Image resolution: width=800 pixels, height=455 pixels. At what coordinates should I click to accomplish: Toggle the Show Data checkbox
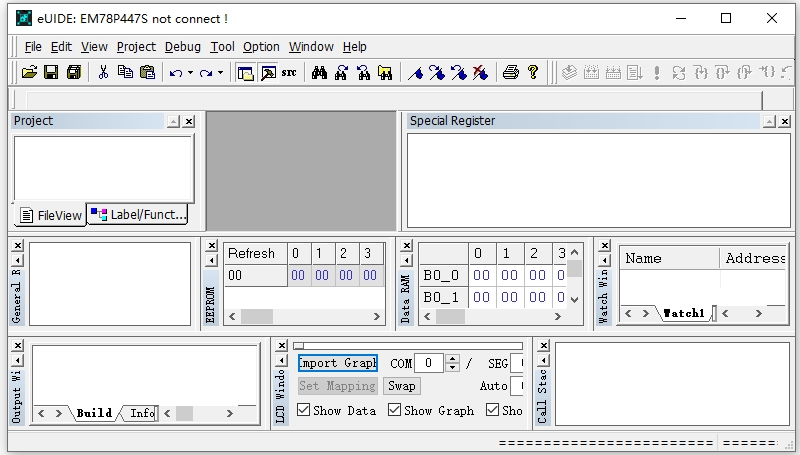304,410
